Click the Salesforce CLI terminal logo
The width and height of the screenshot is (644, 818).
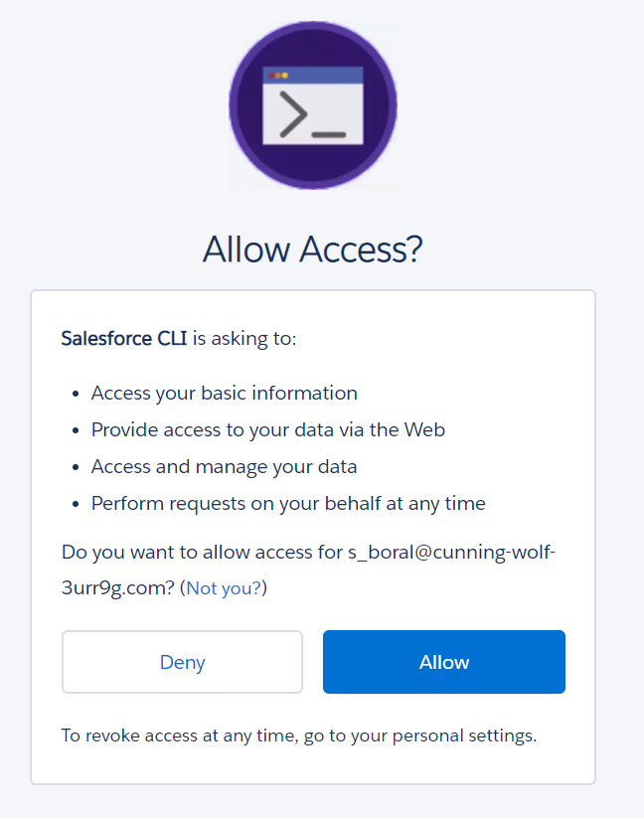313,103
